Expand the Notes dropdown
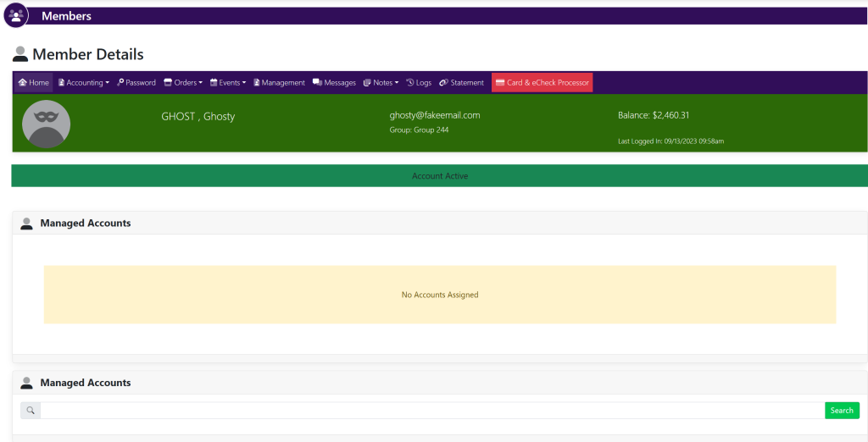 coord(381,83)
